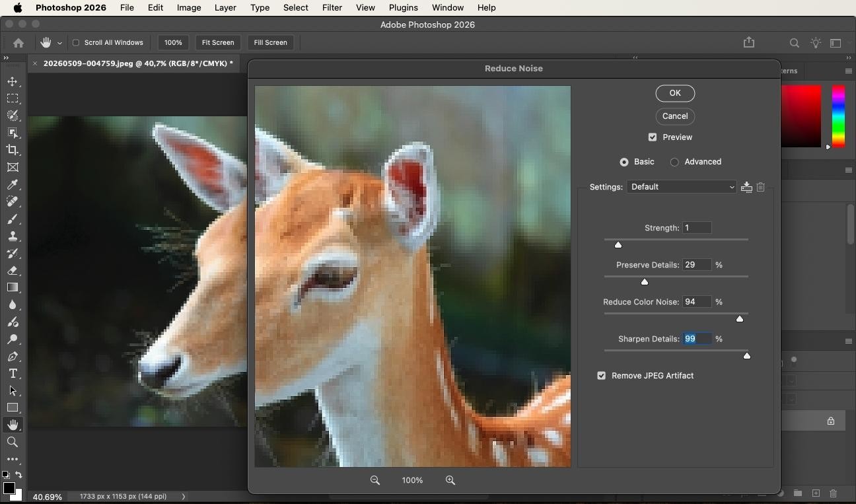This screenshot has width=856, height=504.
Task: Open the Filter menu
Action: pyautogui.click(x=332, y=8)
